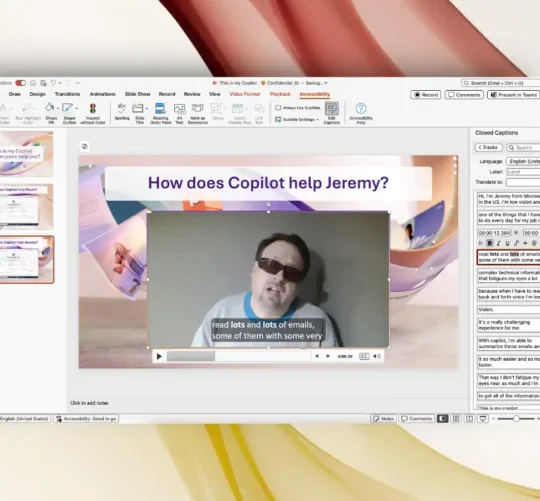
Task: Go back to Tracks in Closed Captions
Action: coord(488,147)
